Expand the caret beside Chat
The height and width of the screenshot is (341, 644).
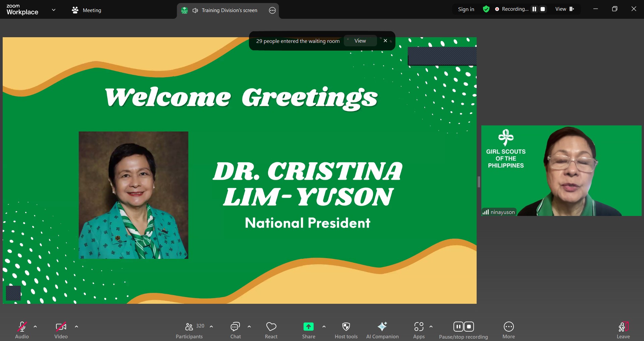pos(249,326)
